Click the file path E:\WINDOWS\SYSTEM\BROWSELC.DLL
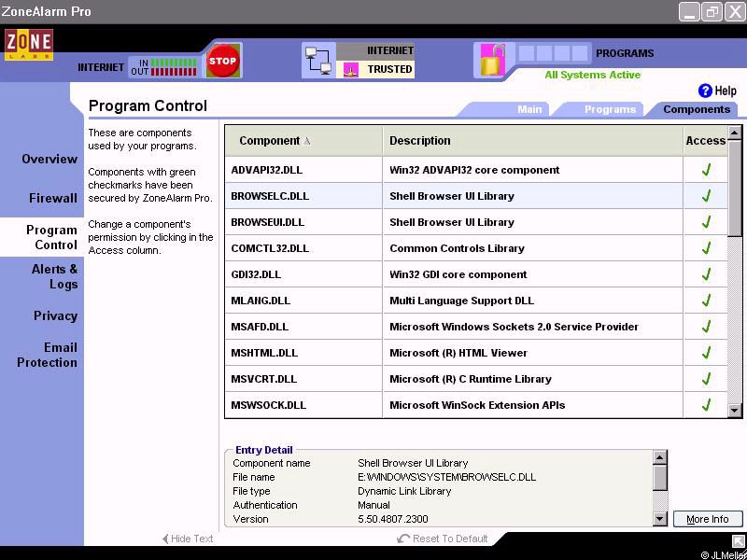The image size is (747, 560). click(x=447, y=477)
